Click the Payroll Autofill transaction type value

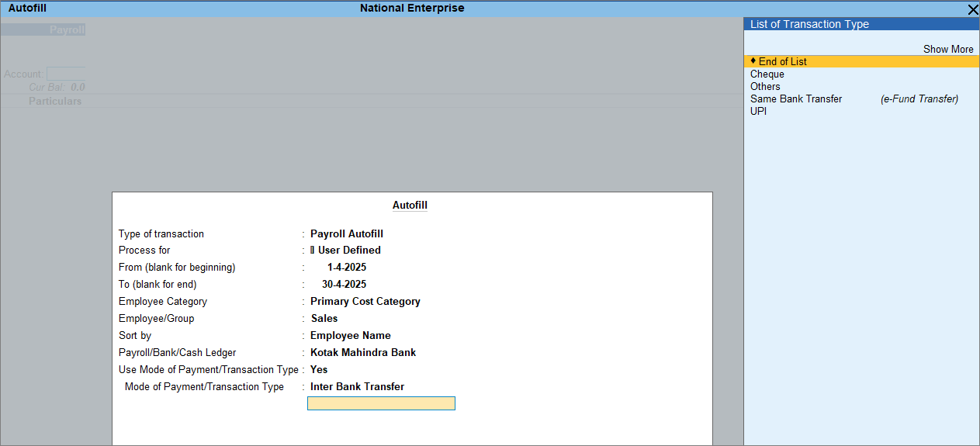tap(346, 233)
